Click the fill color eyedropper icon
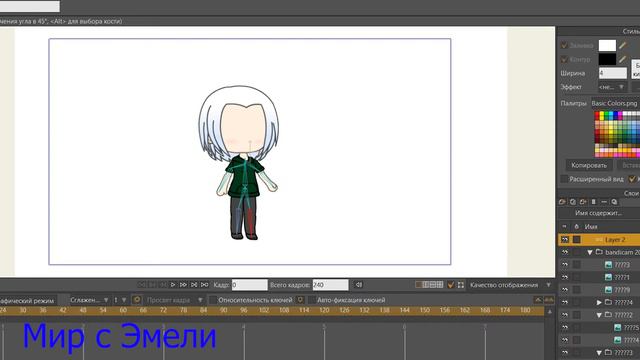 [x=623, y=45]
